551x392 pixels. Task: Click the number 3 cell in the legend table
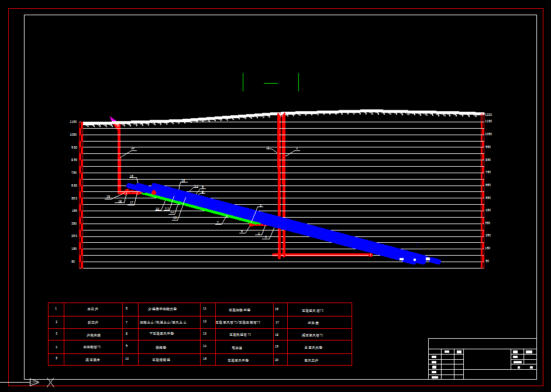tap(56, 334)
